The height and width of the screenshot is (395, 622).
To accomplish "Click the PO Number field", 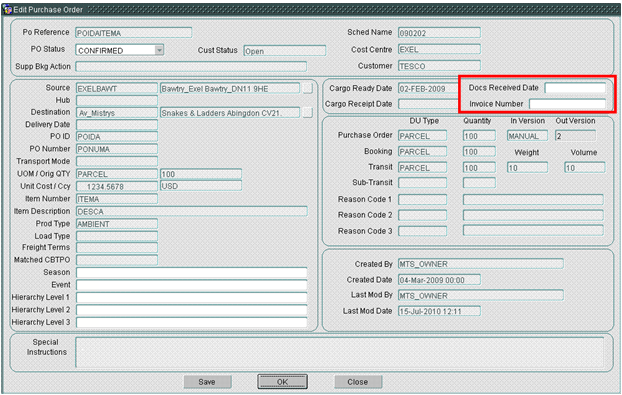I will click(117, 149).
